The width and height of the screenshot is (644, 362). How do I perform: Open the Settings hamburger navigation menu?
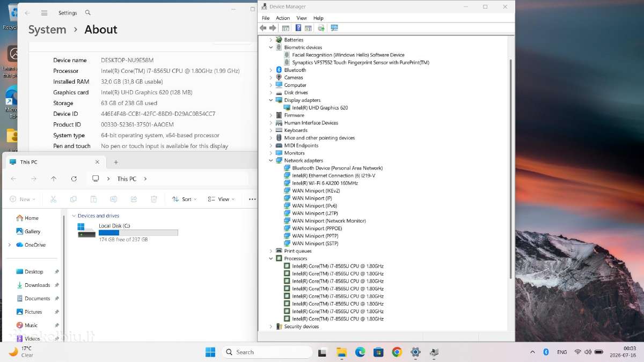point(45,13)
